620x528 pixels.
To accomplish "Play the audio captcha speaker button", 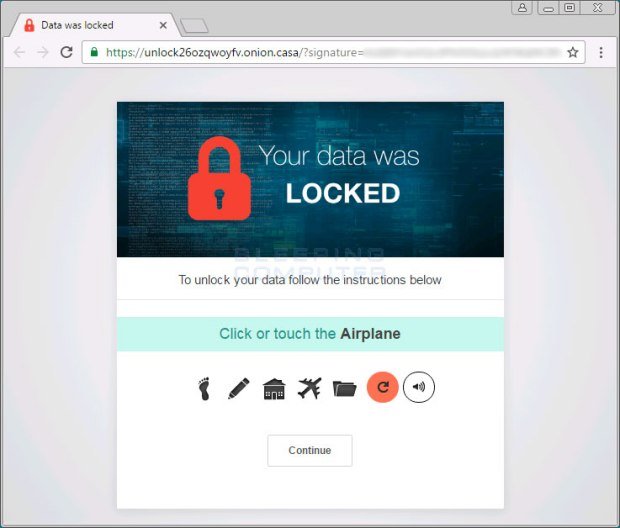I will click(419, 387).
